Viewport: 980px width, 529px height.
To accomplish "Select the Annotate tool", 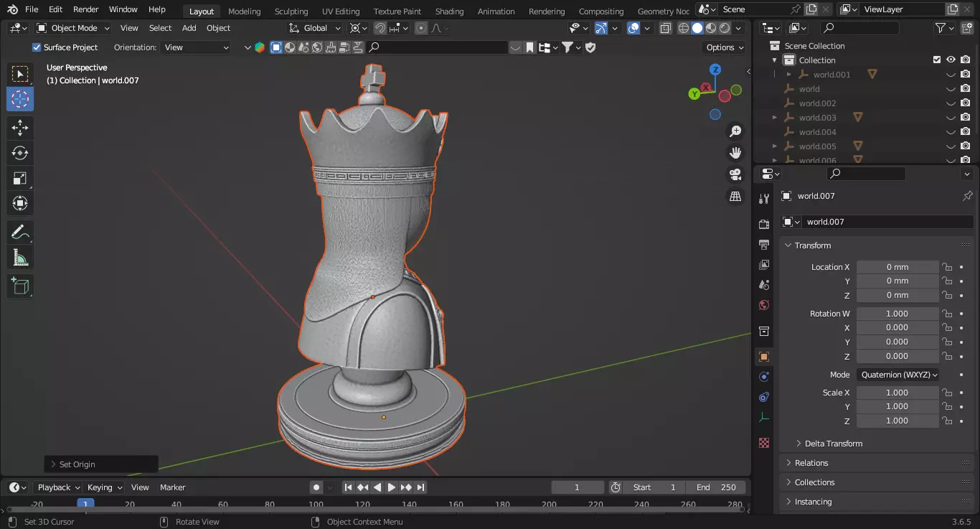I will pyautogui.click(x=20, y=232).
